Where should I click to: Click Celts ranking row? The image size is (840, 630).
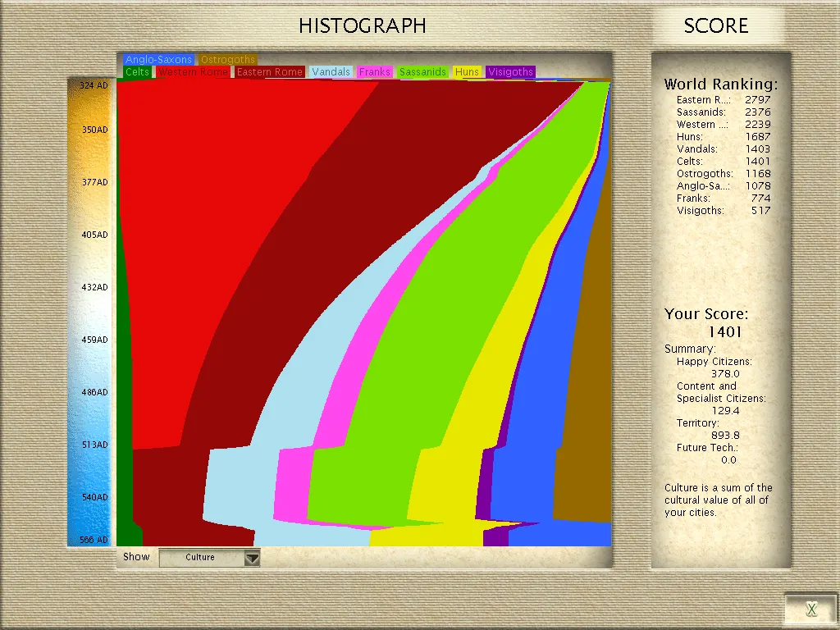coord(724,162)
